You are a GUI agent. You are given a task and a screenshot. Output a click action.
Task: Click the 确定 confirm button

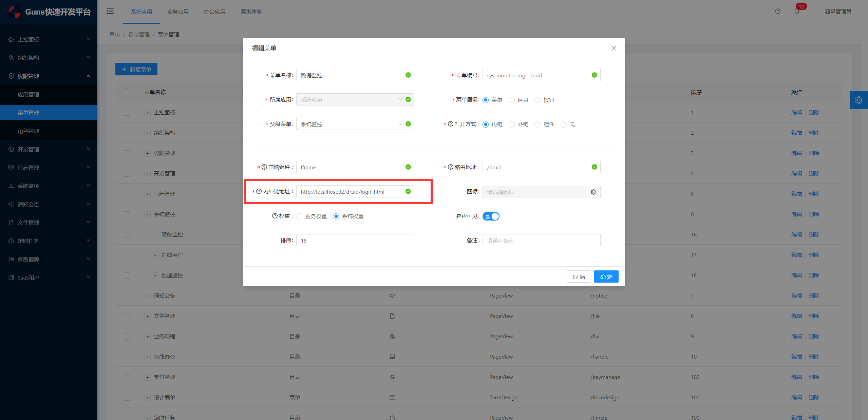[606, 277]
